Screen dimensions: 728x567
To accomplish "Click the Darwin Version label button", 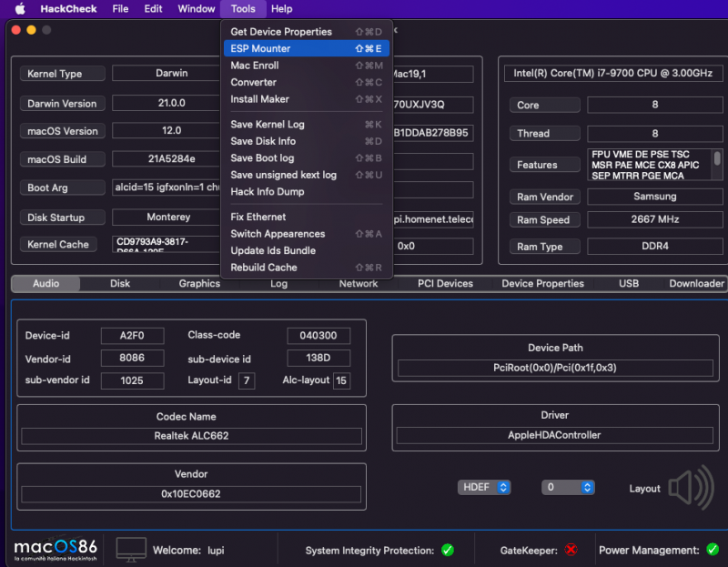I will tap(62, 103).
